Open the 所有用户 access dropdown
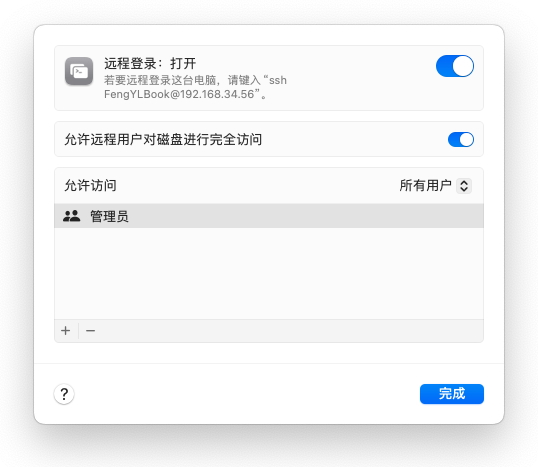Viewport: 538px width, 467px height. (435, 186)
